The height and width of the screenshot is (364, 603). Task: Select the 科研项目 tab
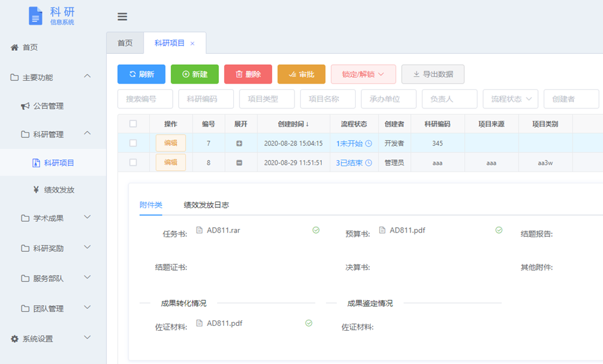coord(170,43)
